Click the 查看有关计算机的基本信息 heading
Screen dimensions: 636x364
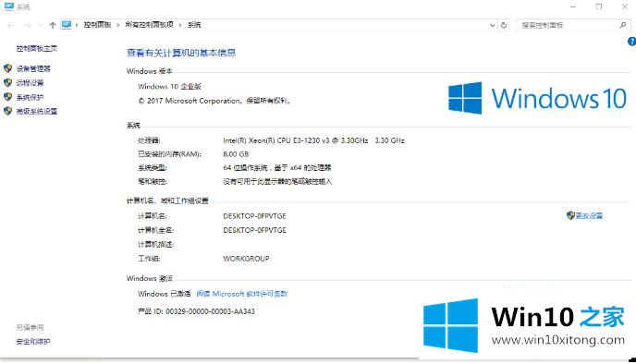point(181,53)
